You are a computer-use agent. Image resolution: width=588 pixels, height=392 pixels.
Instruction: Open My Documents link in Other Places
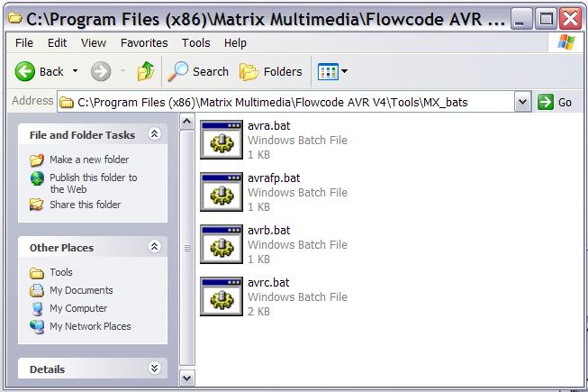pyautogui.click(x=81, y=290)
